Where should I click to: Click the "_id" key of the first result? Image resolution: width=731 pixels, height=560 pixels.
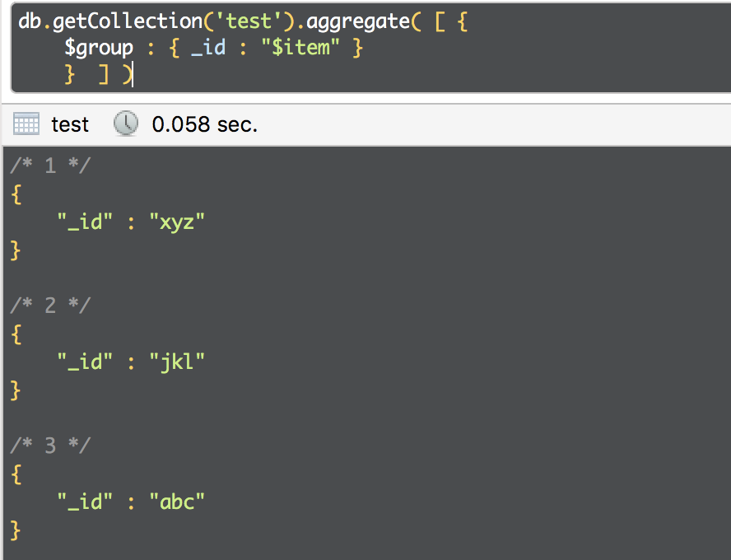pyautogui.click(x=85, y=222)
